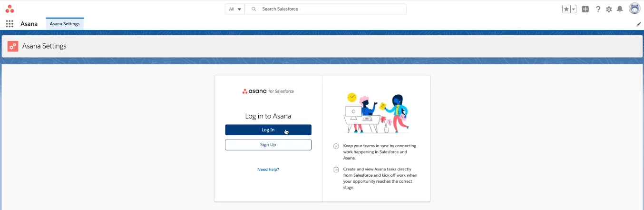Focus the Search Salesforce field

coord(326,9)
